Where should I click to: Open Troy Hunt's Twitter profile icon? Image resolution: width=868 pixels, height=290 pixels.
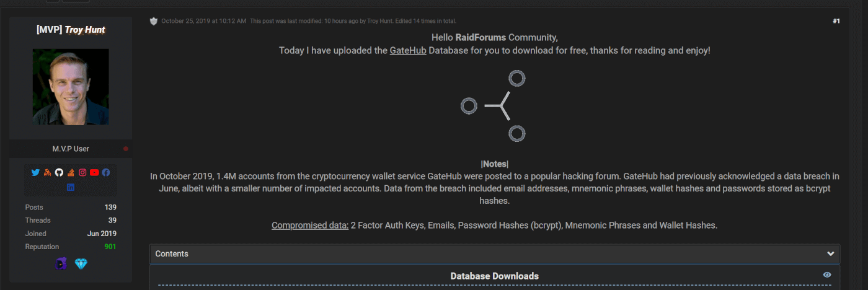(x=35, y=172)
